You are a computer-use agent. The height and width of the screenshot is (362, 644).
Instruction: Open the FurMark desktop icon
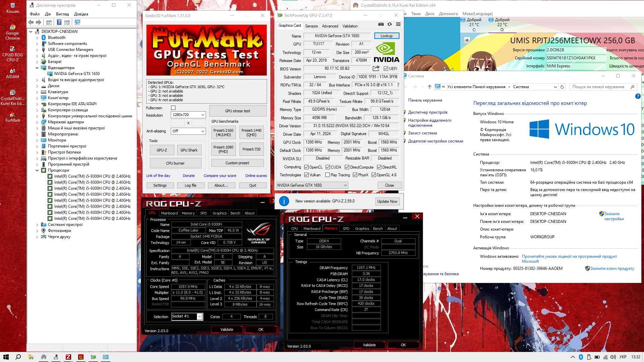[12, 117]
